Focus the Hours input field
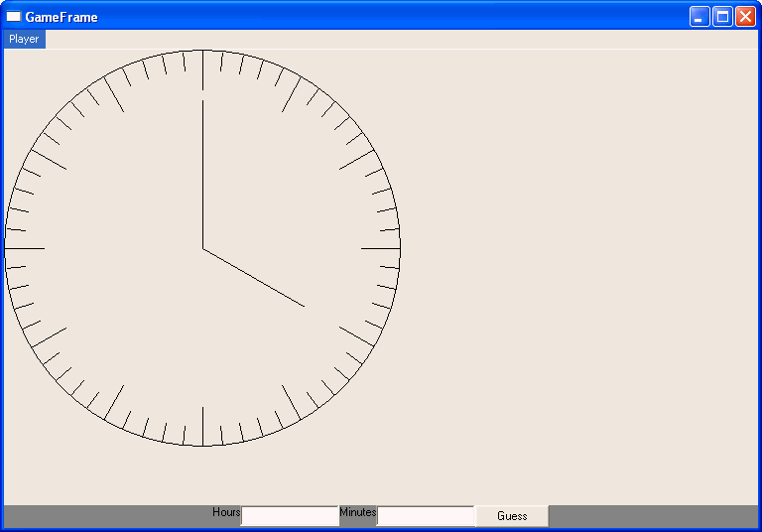Viewport: 762px width, 532px height. [x=290, y=516]
